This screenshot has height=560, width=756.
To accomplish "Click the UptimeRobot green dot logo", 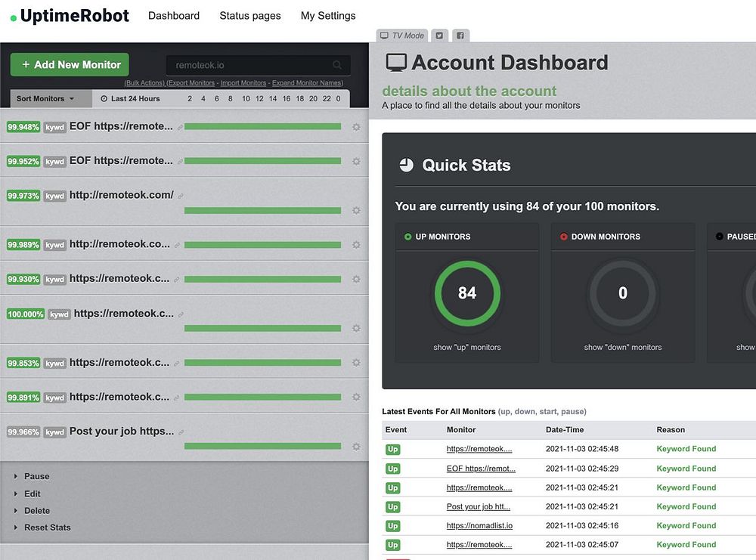I will pyautogui.click(x=14, y=19).
